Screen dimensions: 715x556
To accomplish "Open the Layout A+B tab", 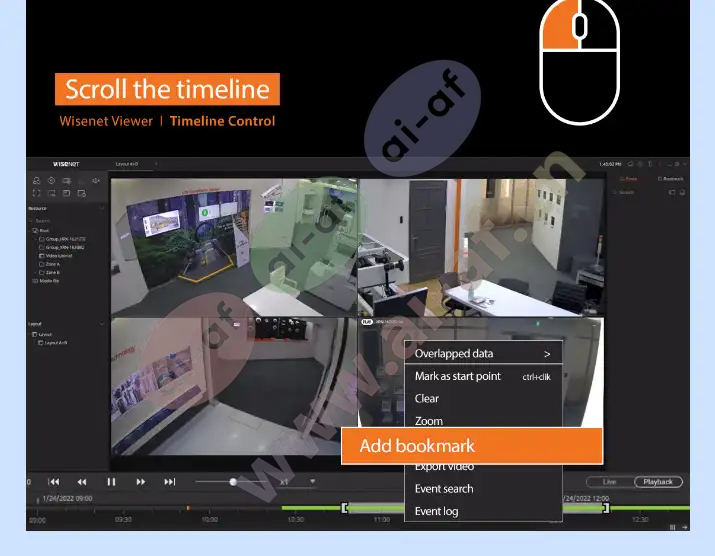I will click(127, 164).
